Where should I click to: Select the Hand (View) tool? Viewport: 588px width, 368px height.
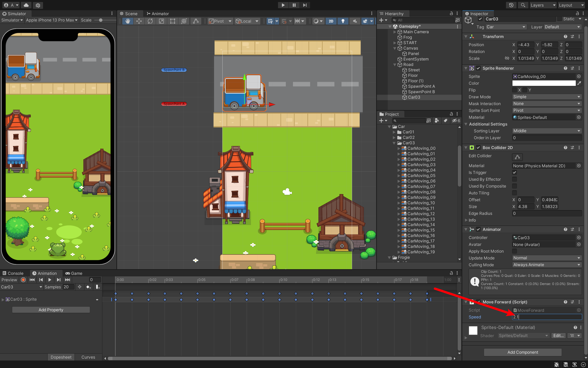click(x=128, y=21)
